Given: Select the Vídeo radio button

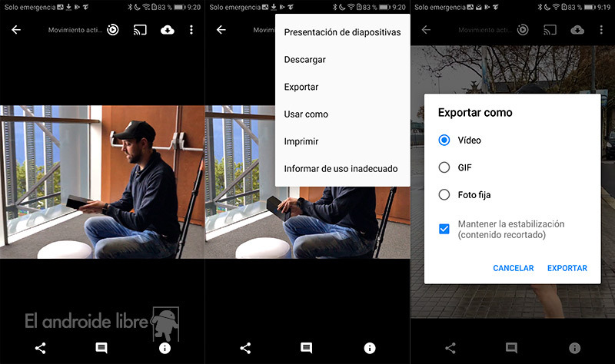Looking at the screenshot, I should (444, 141).
